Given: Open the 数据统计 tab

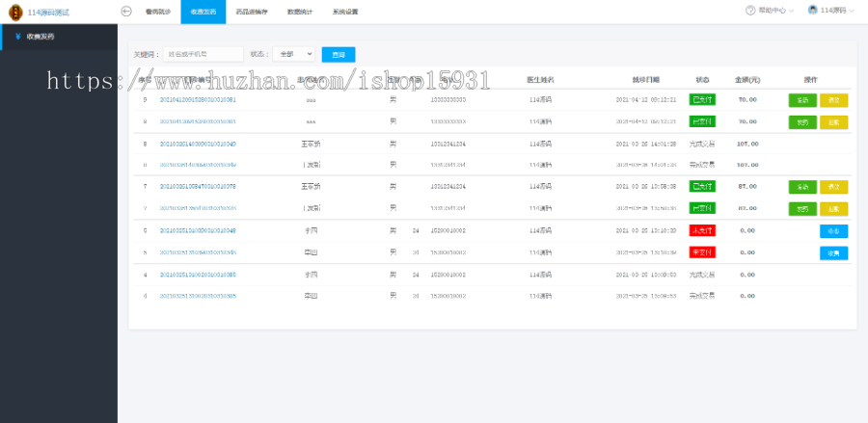Looking at the screenshot, I should 300,12.
